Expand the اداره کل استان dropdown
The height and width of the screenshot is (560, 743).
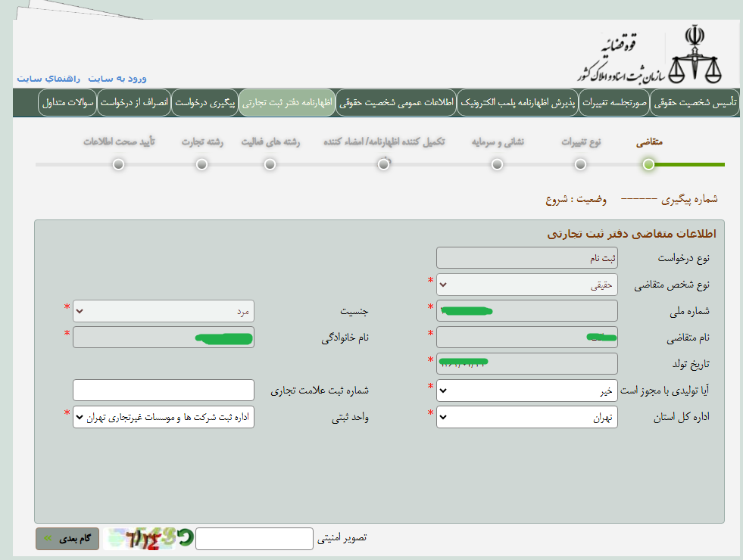[x=527, y=417]
